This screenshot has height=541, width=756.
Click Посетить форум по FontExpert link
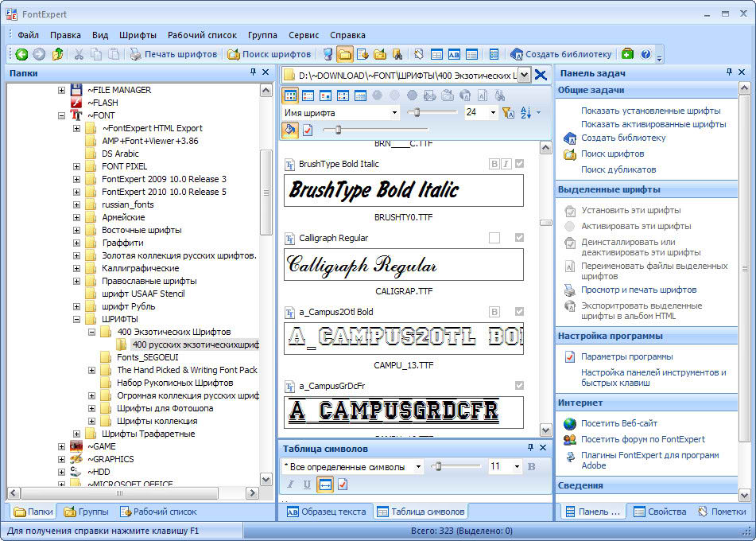click(x=642, y=438)
